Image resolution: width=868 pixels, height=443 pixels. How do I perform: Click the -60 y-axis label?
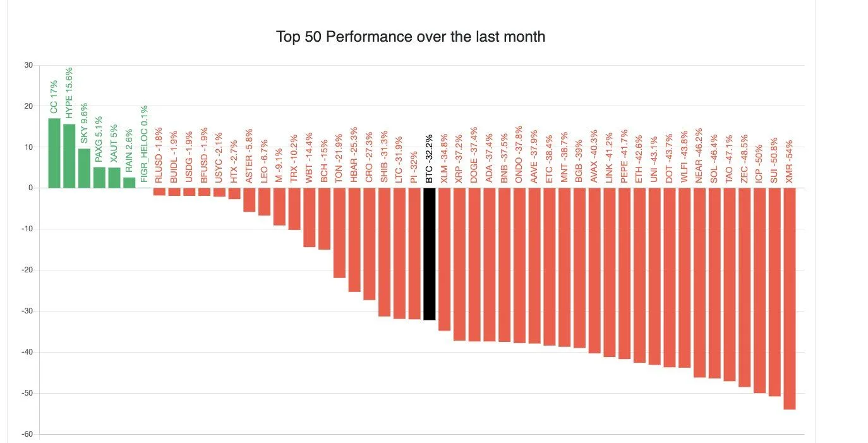pos(29,434)
